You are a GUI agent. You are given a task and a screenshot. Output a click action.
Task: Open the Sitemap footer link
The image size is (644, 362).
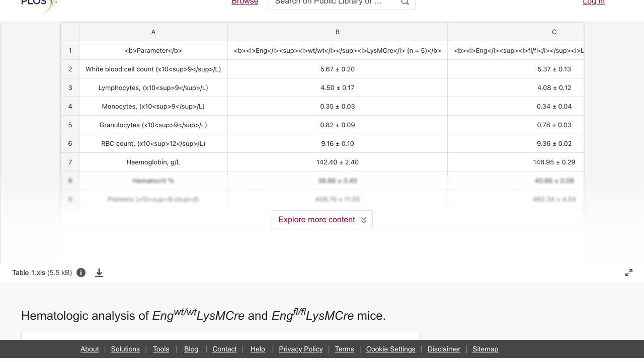pyautogui.click(x=486, y=349)
